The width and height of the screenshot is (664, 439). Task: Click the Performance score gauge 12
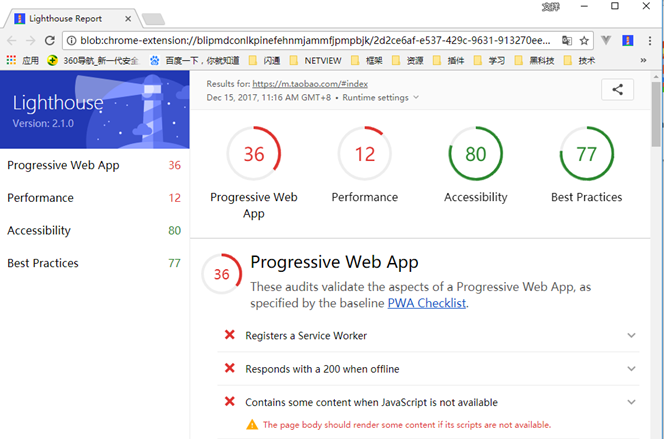tap(365, 153)
